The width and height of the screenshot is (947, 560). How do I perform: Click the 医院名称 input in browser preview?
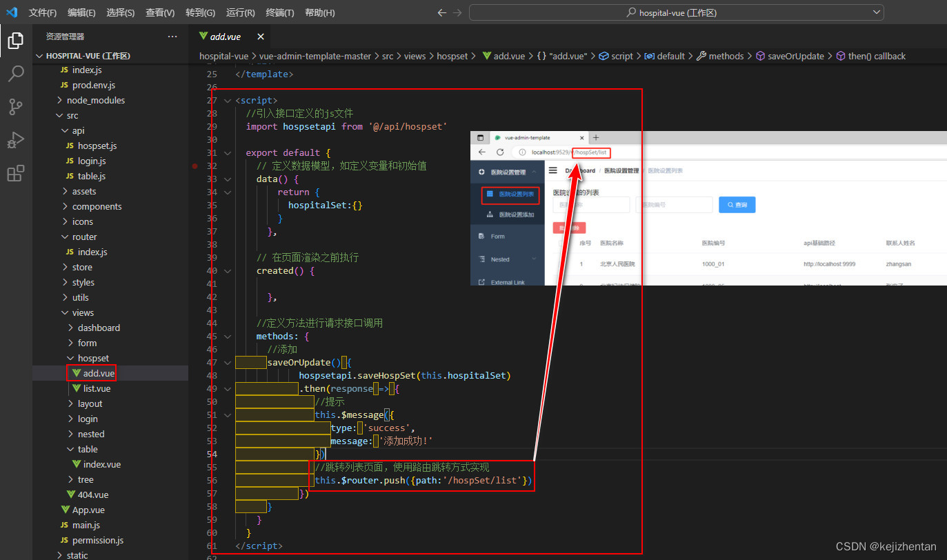coord(592,205)
